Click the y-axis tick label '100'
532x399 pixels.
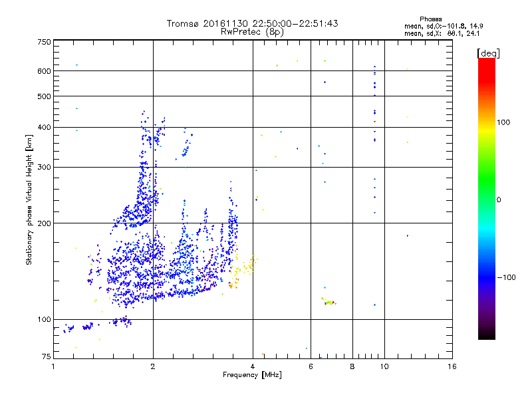point(44,320)
